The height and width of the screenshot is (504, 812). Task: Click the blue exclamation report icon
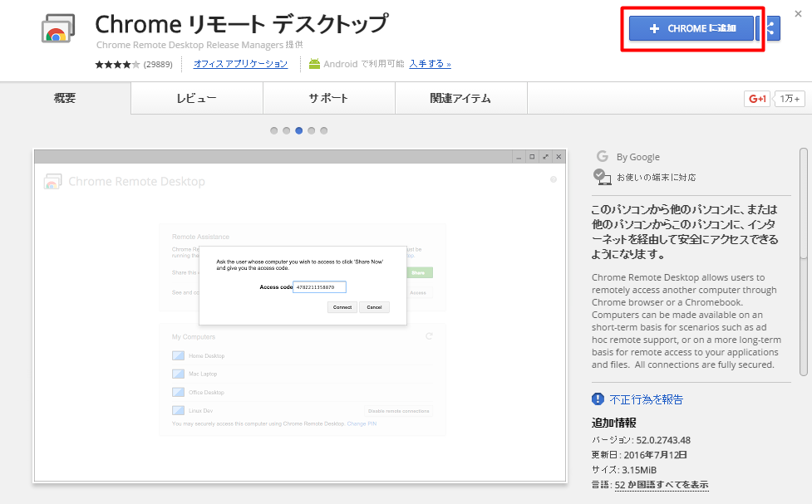[598, 399]
